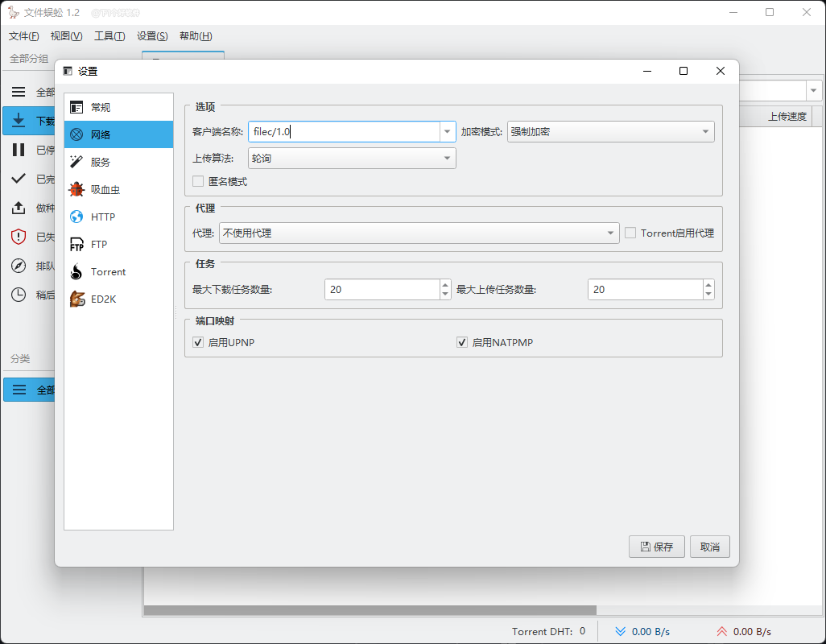Decrease 最大上传任务数量 with down arrow
The height and width of the screenshot is (644, 826).
708,295
